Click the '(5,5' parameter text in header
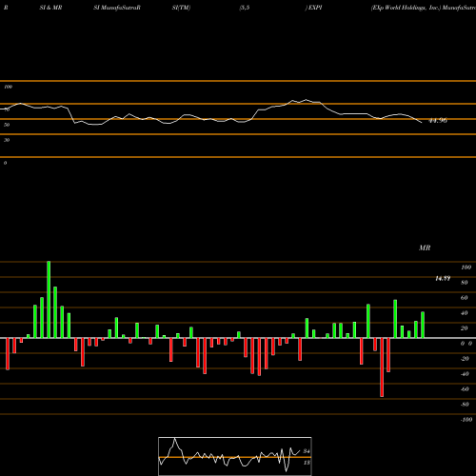 click(x=245, y=8)
